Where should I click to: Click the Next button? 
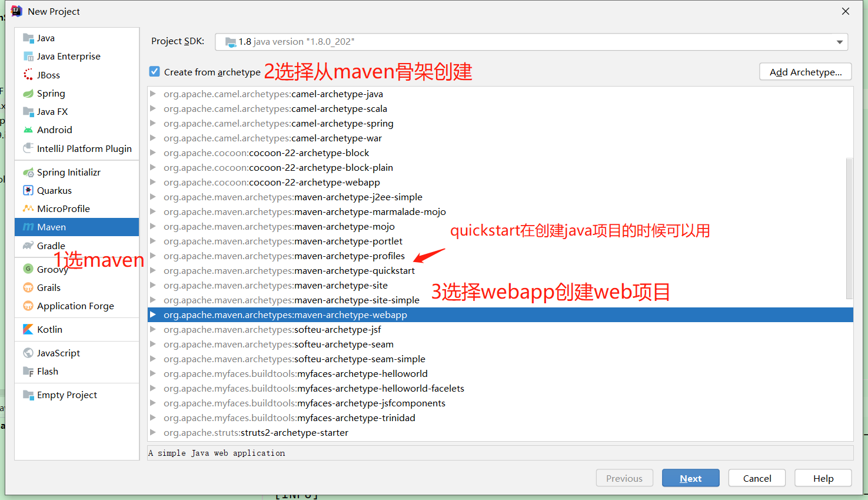click(x=691, y=478)
